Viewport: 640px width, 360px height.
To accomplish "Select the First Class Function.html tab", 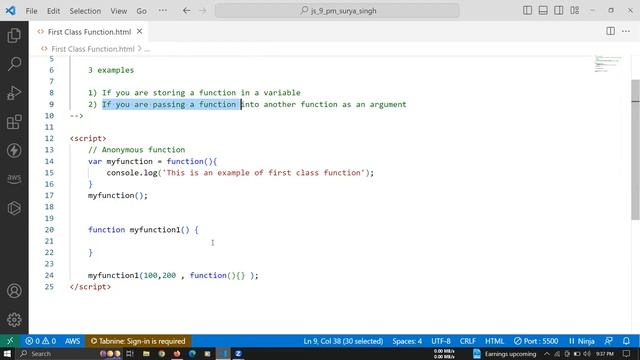I will click(x=89, y=31).
